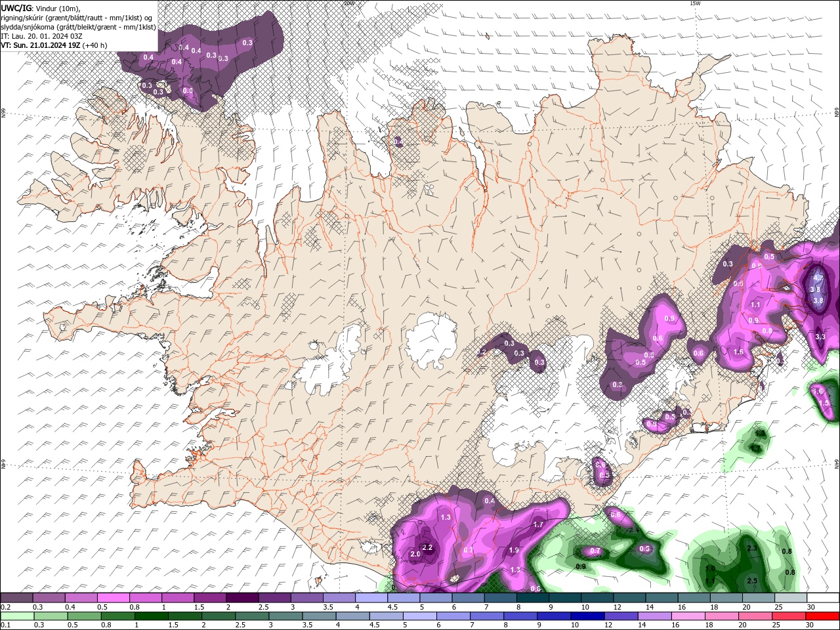
Task: Click the '4.7' snowfall value on the east coast
Action: coord(818,278)
